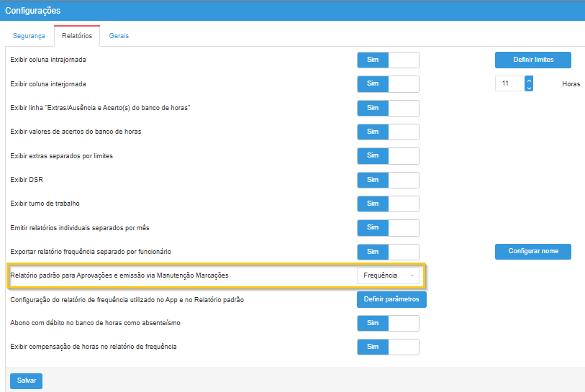This screenshot has width=585, height=392.
Task: Open the Frequência report dropdown
Action: [388, 275]
